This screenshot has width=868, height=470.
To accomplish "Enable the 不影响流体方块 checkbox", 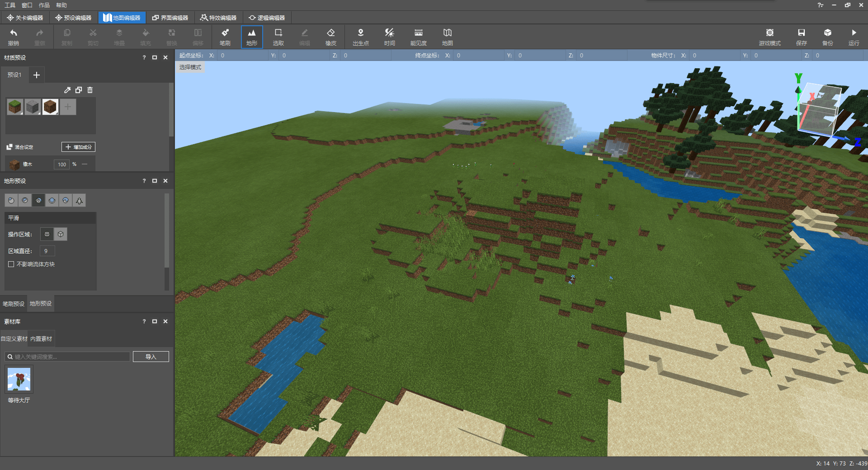I will pos(11,264).
